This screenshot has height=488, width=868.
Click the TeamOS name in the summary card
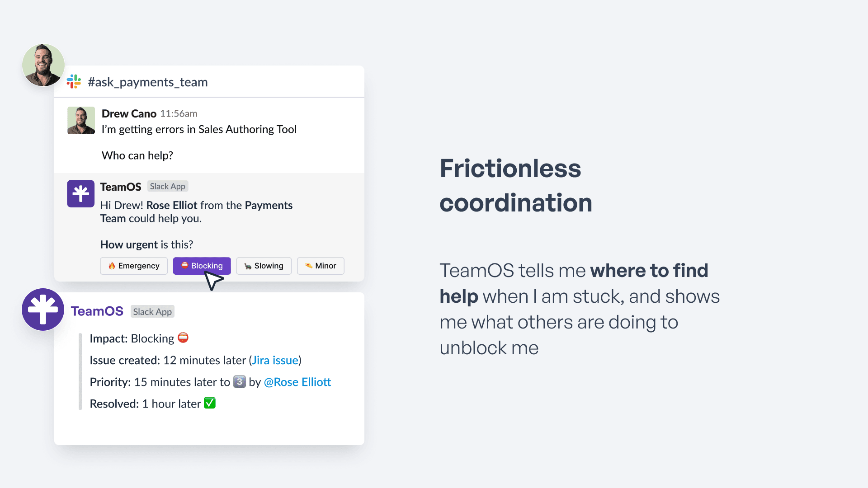[97, 311]
